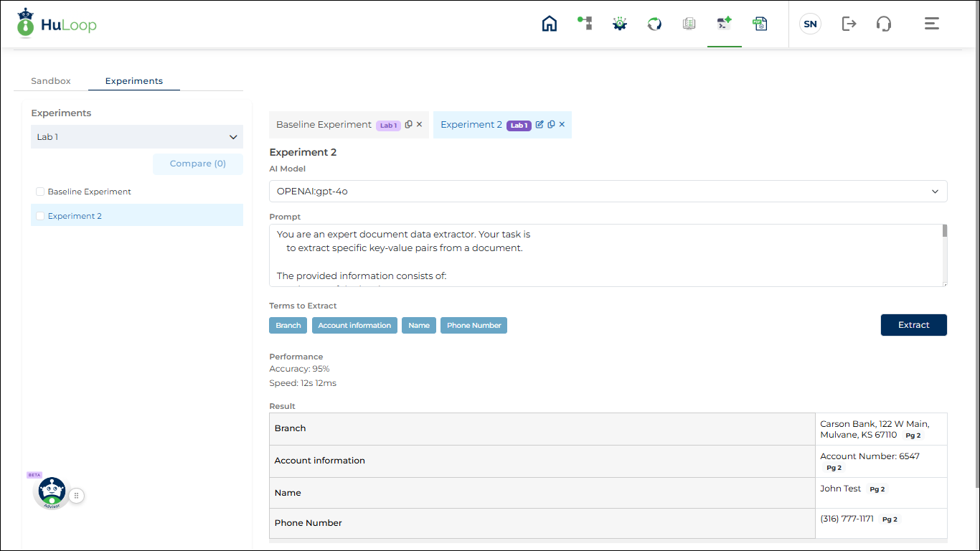Open the PDF document icon
This screenshot has height=551, width=980.
click(x=760, y=24)
